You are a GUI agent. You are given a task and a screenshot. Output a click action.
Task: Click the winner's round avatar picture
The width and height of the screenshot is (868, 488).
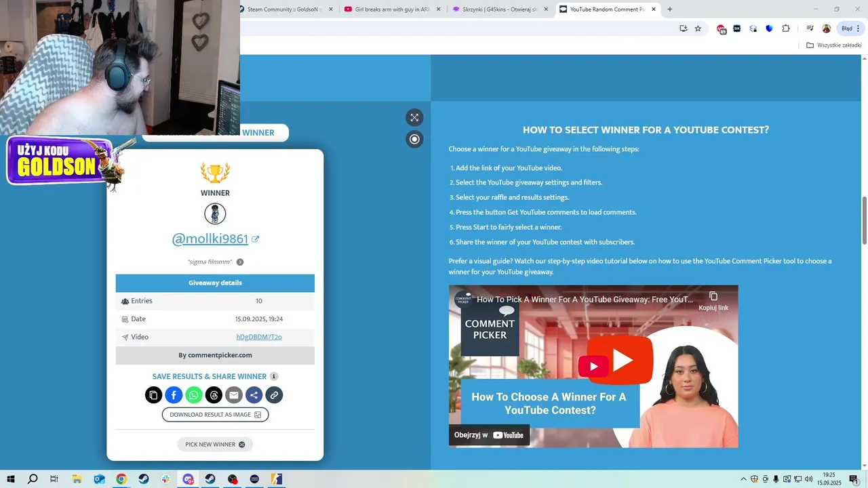(x=215, y=214)
